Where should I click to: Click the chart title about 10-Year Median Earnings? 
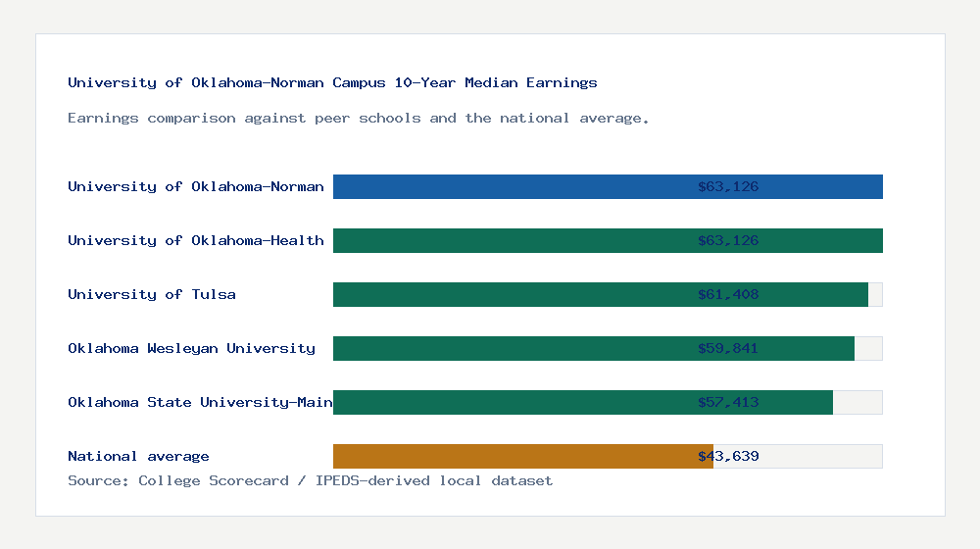pos(332,82)
